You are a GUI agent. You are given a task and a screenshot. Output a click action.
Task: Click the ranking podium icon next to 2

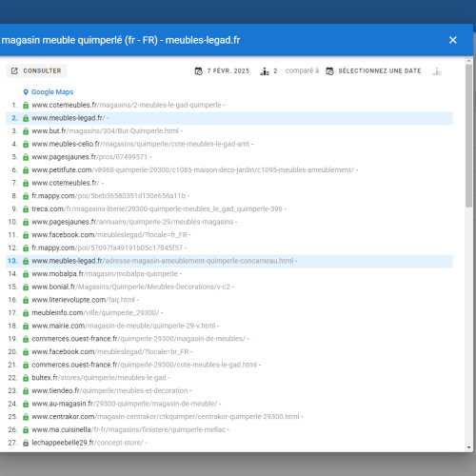265,71
